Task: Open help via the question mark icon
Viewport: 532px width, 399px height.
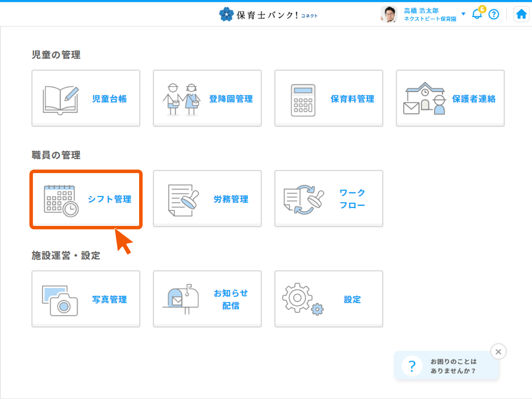Action: click(x=494, y=14)
